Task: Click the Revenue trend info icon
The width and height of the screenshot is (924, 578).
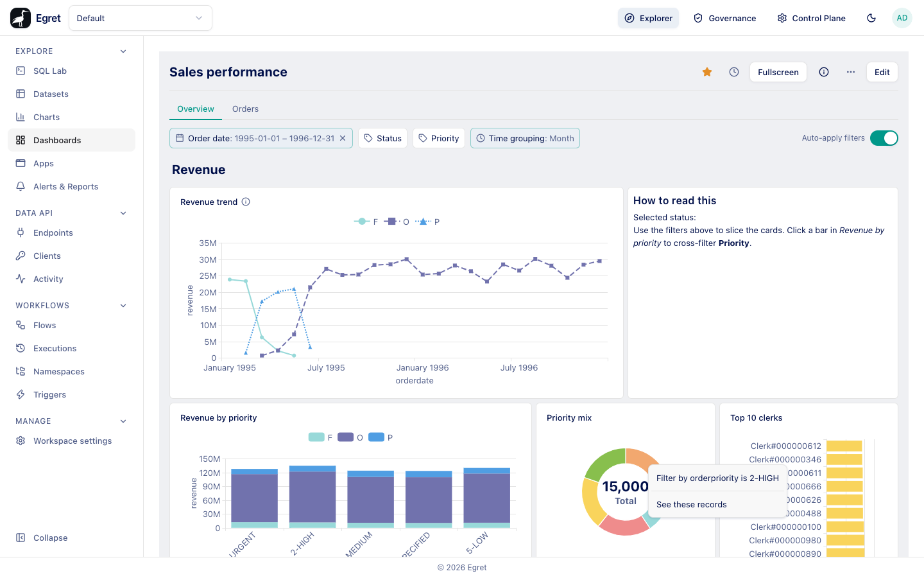Action: click(x=246, y=202)
